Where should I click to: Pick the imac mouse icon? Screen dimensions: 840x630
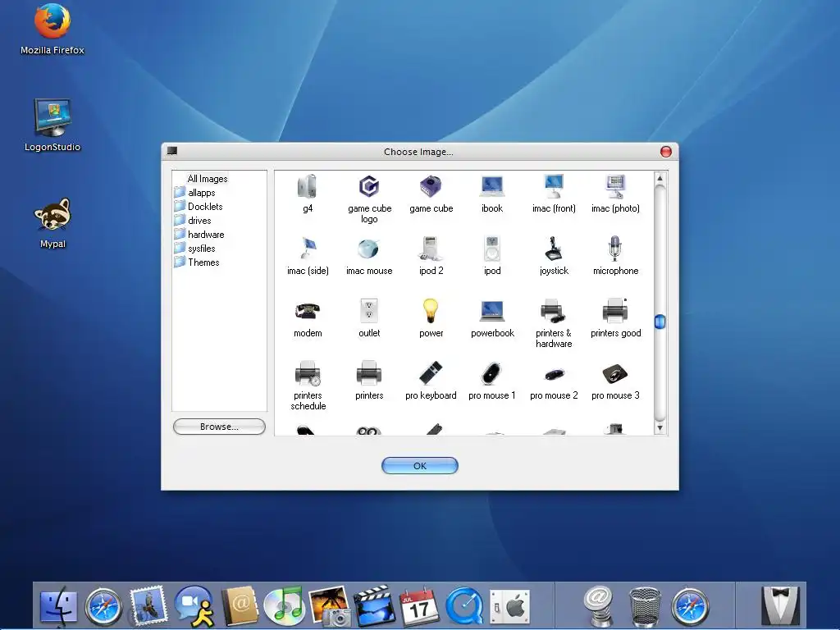[369, 249]
